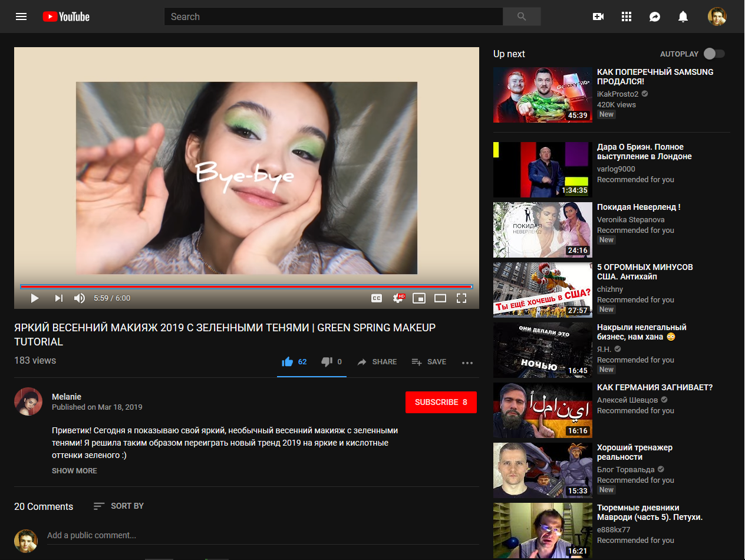Open the messages share bubble icon

pyautogui.click(x=655, y=17)
